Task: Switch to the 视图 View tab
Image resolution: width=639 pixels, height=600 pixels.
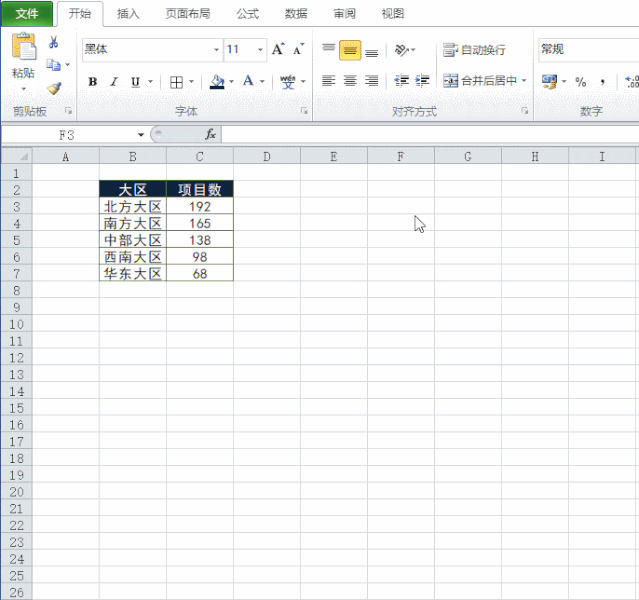Action: [393, 14]
